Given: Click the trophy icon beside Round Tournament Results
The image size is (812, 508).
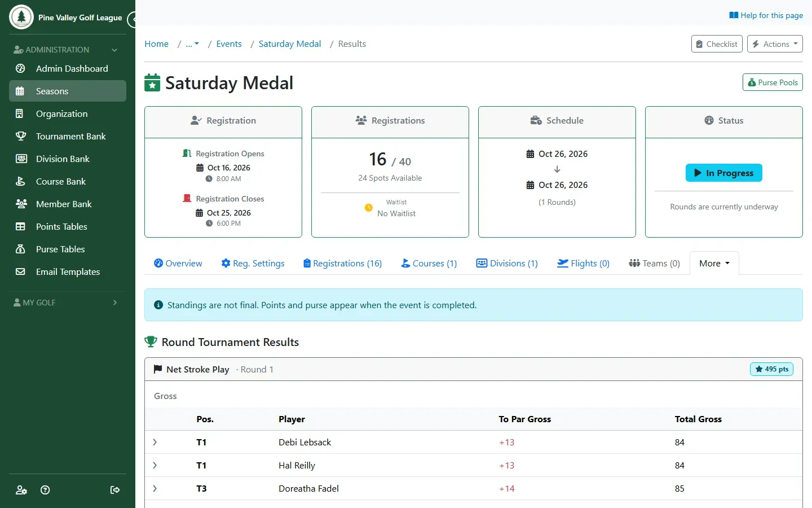Looking at the screenshot, I should [151, 341].
